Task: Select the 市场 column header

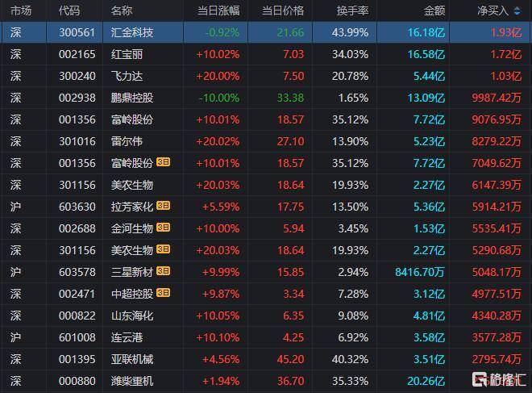Action: coord(21,11)
